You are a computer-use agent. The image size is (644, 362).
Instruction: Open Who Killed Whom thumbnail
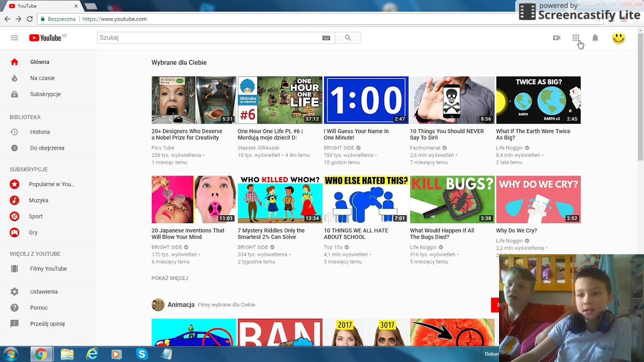(280, 199)
